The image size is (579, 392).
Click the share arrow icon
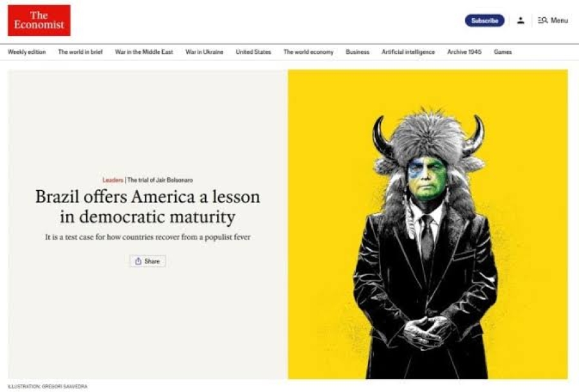coord(138,261)
